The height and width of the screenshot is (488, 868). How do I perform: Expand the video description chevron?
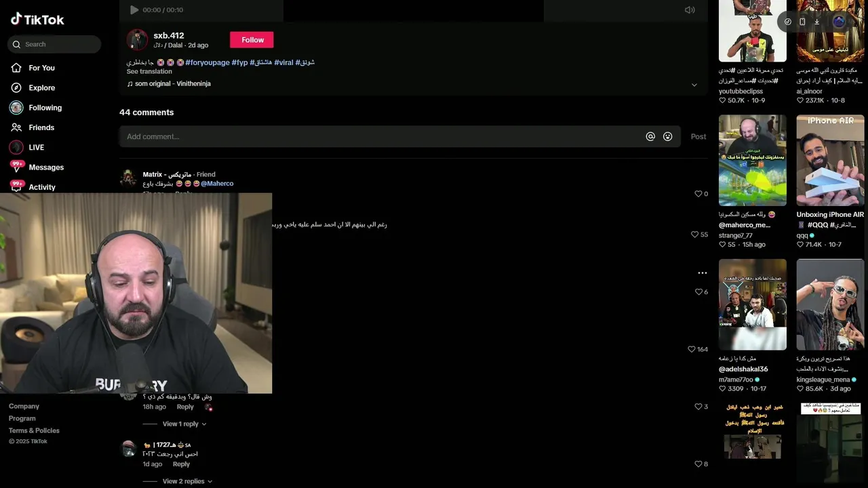694,85
